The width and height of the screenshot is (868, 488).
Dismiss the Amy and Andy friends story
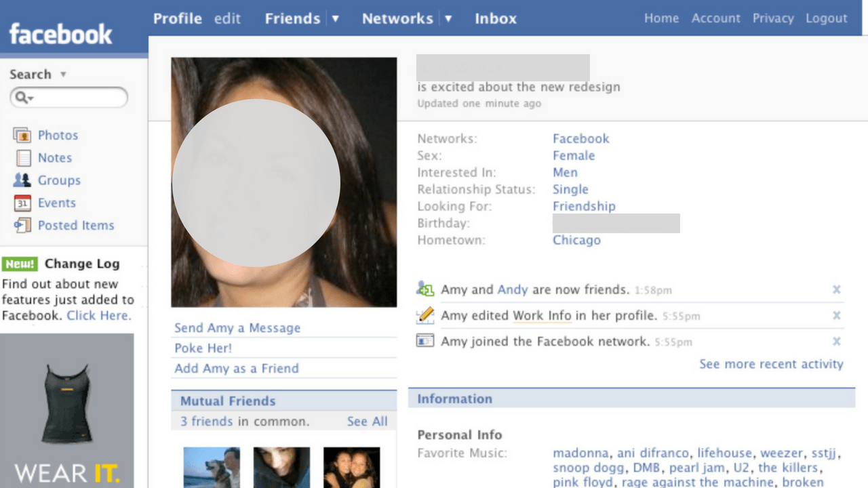[x=837, y=289]
